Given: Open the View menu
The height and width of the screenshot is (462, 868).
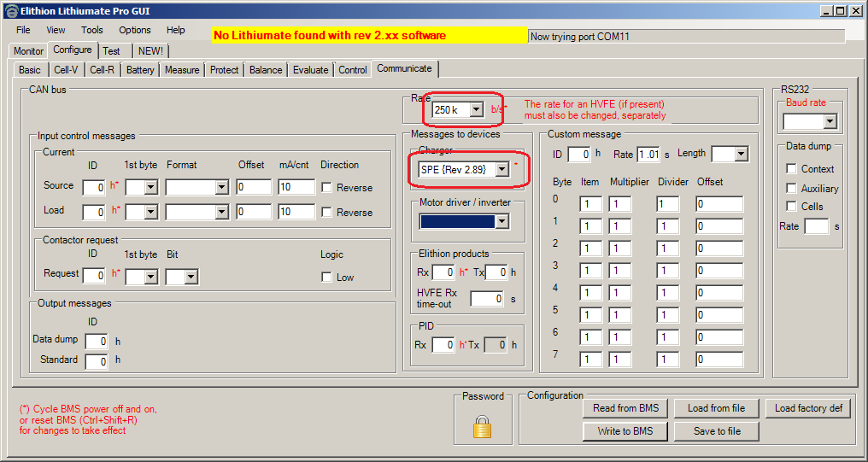Looking at the screenshot, I should click(x=56, y=30).
